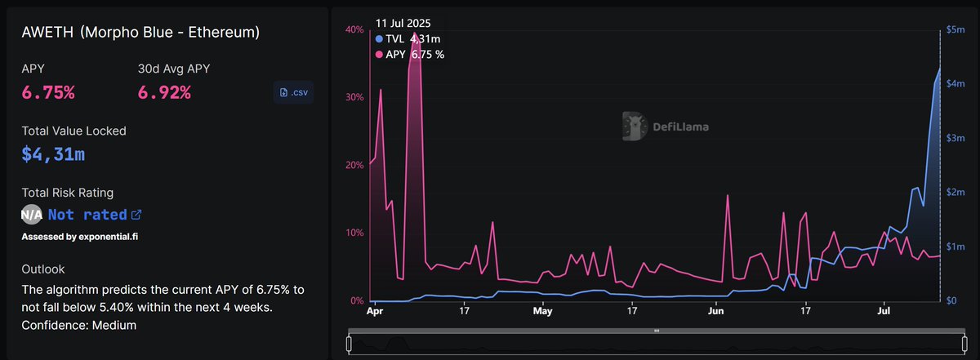Viewport: 980px width, 360px height.
Task: Click the Confidence: Medium text
Action: click(79, 325)
